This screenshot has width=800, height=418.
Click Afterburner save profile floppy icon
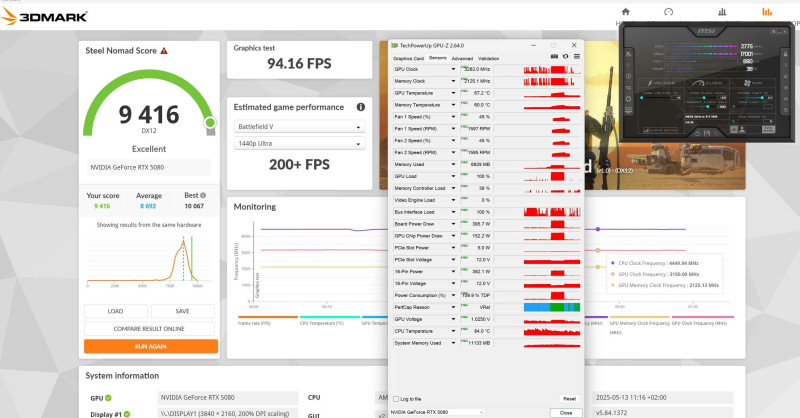coord(707,133)
